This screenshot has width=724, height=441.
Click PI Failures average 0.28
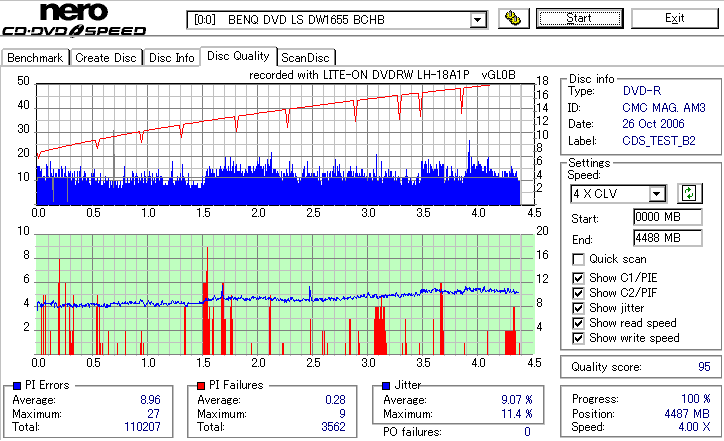point(335,399)
